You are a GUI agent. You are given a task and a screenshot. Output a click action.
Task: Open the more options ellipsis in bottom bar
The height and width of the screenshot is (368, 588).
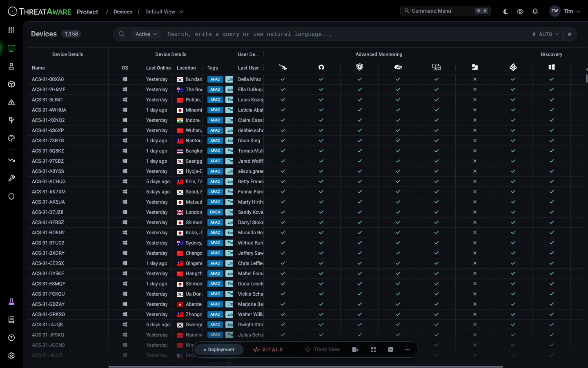click(407, 350)
